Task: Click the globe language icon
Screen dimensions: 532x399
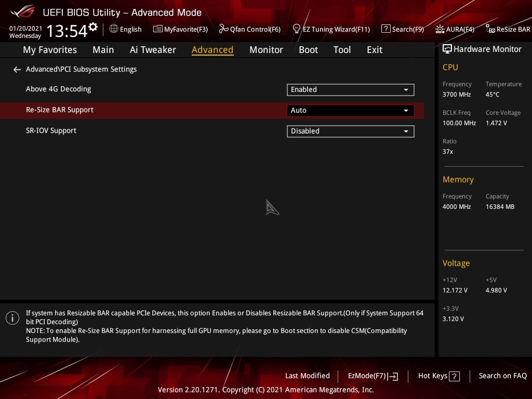Action: click(114, 29)
